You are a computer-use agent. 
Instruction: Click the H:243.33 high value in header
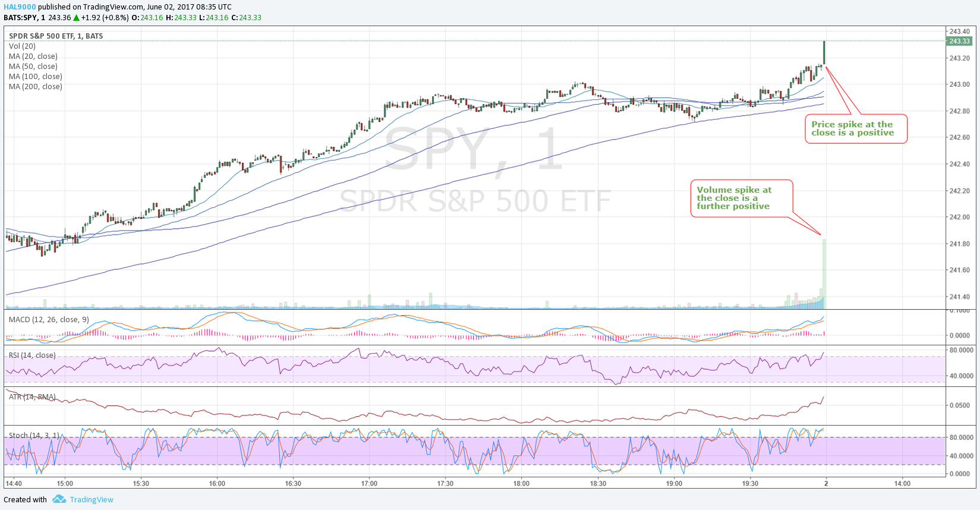181,17
